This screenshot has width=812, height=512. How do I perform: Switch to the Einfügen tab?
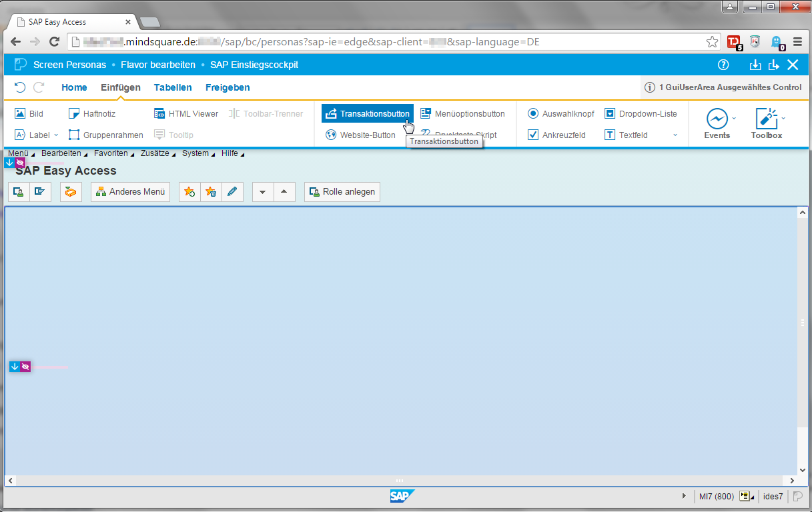(121, 87)
